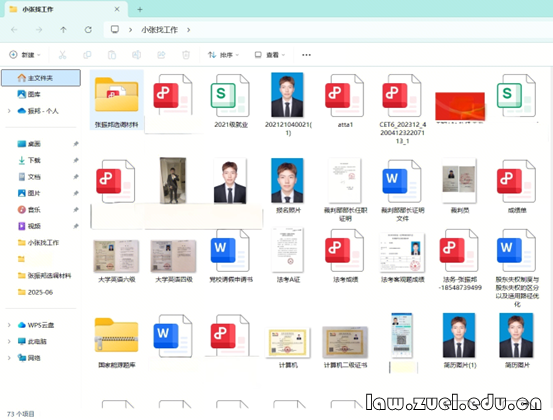Unpin 桌面 using its pin icon
This screenshot has height=420, width=553.
click(75, 144)
